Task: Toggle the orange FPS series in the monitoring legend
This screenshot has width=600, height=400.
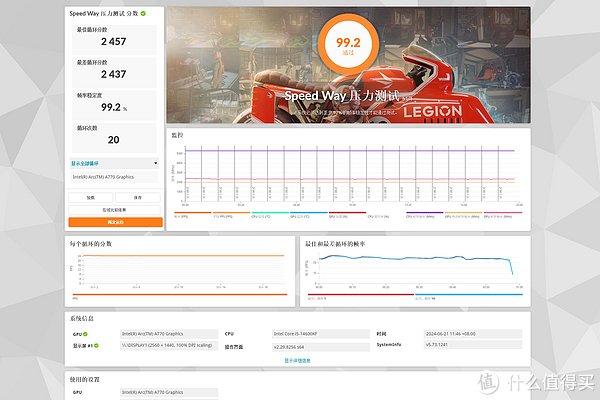Action: [192, 214]
